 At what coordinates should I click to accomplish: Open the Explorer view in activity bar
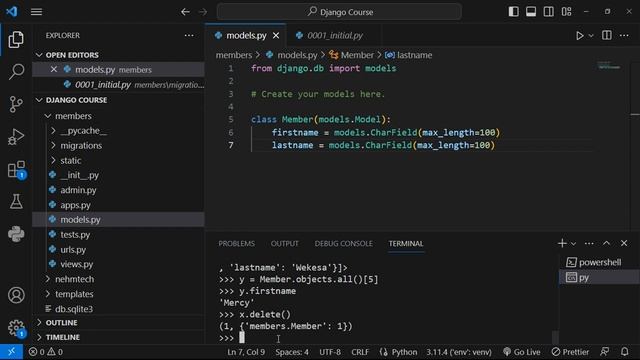[x=16, y=40]
